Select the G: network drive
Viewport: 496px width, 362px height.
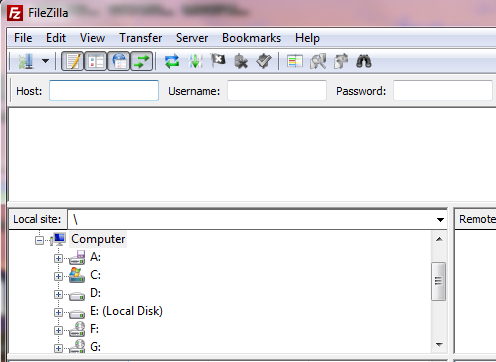coord(95,347)
